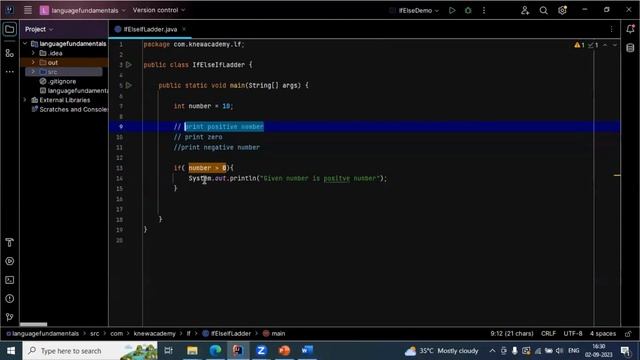Image resolution: width=640 pixels, height=360 pixels.
Task: Click Project panel horizontal scrollbar
Action: (33, 324)
